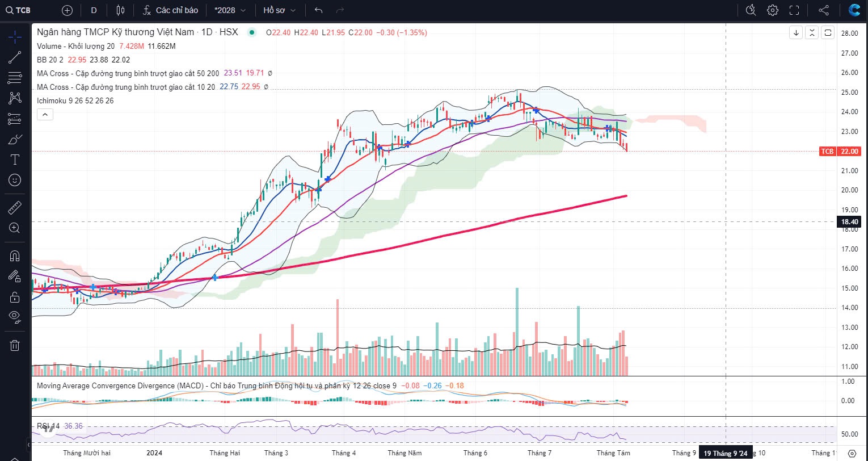Click trash icon to remove drawings
This screenshot has height=461, width=868.
pos(15,345)
